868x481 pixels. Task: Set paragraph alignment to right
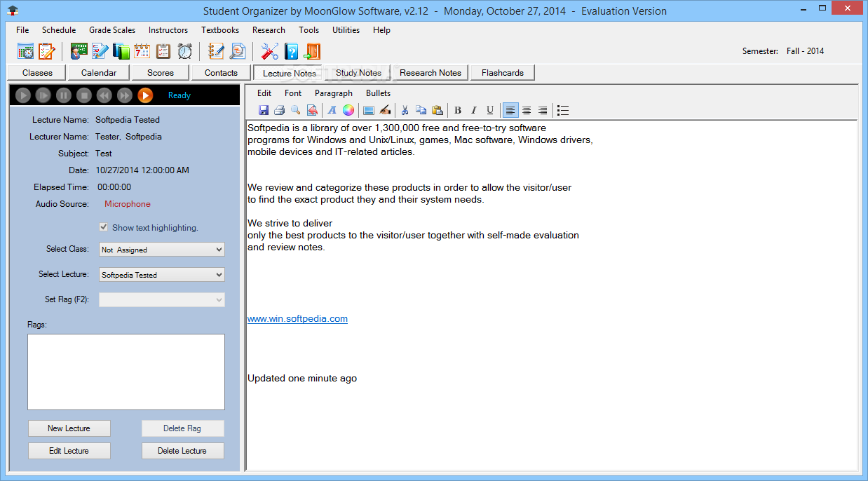click(x=543, y=110)
